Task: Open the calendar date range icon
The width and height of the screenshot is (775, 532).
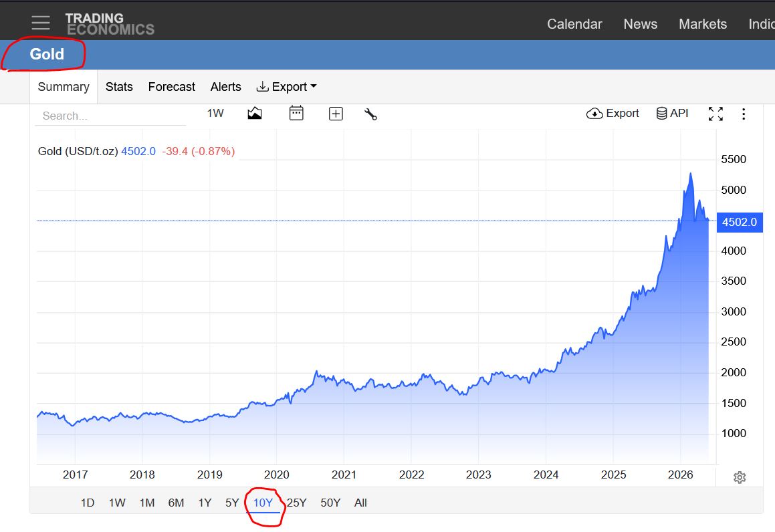Action: click(296, 114)
